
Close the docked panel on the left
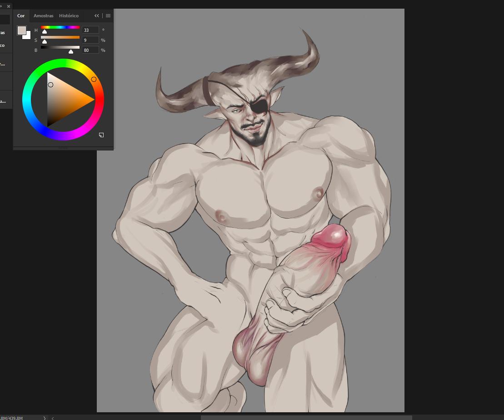click(8, 6)
